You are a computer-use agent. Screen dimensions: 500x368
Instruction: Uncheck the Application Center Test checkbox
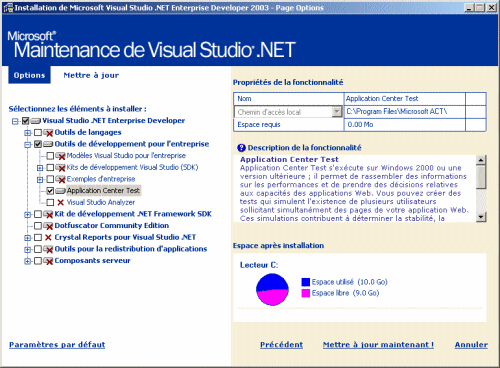tap(50, 191)
